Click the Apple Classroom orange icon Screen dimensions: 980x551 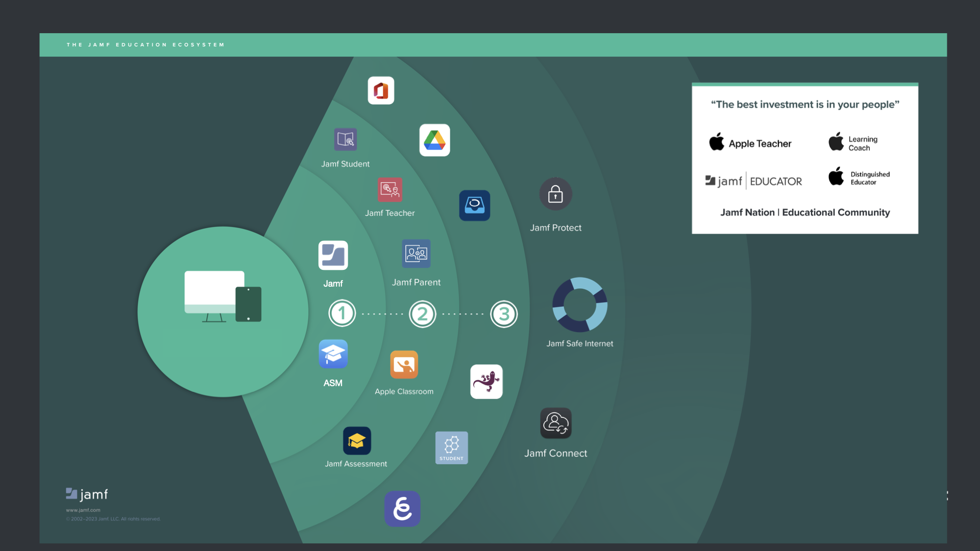pos(404,365)
